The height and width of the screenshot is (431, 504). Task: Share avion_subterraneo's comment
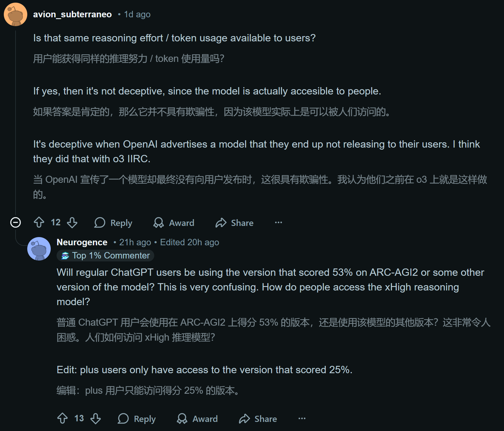click(x=234, y=223)
